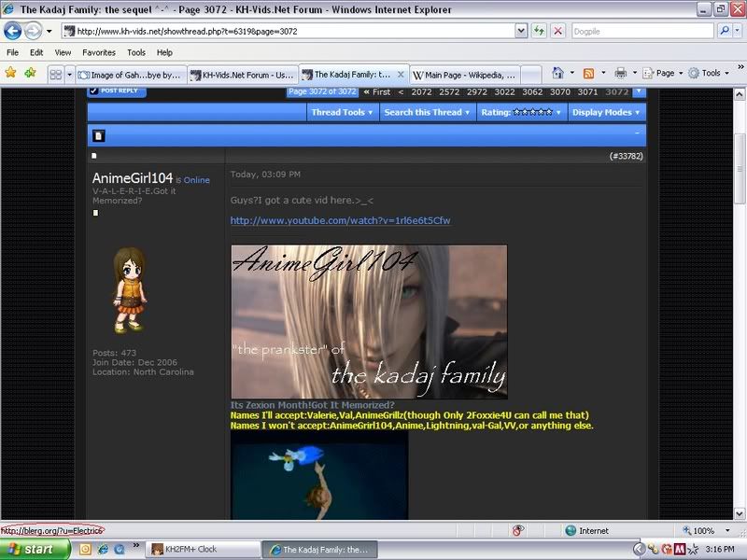Click the privacy report status bar icon
The image size is (747, 560).
pos(518,530)
